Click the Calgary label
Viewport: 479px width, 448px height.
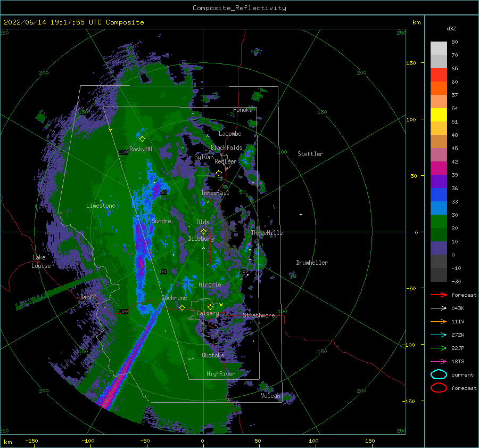(208, 313)
